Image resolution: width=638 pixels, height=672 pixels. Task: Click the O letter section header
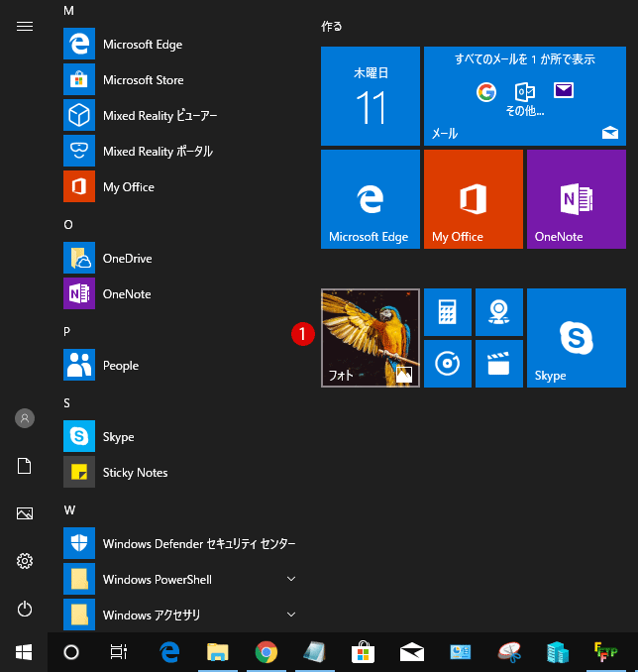68,225
